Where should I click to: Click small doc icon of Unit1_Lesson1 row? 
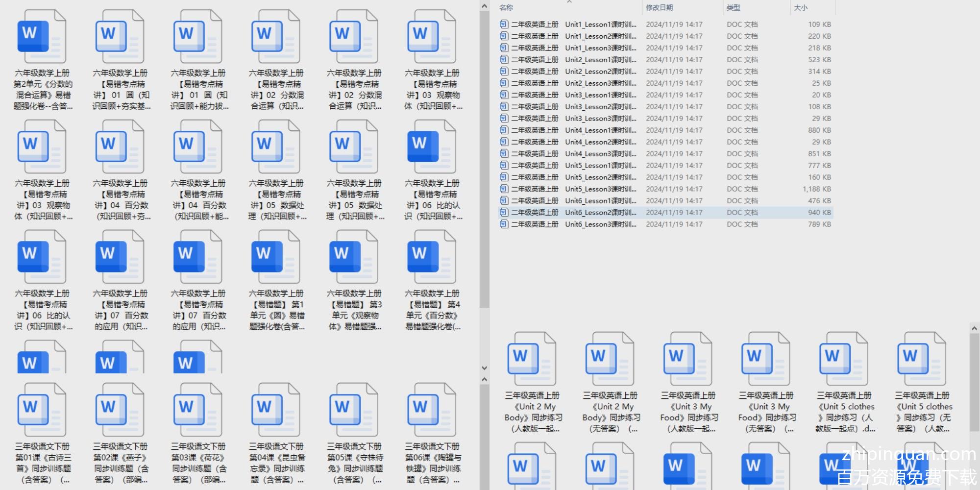(x=504, y=24)
